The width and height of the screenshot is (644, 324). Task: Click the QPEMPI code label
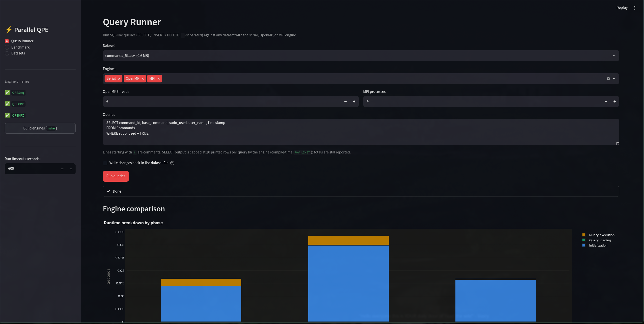pyautogui.click(x=18, y=115)
